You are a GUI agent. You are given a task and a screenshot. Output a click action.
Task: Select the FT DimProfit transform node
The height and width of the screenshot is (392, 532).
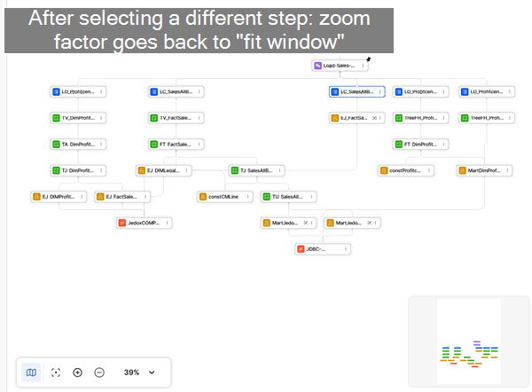(421, 145)
